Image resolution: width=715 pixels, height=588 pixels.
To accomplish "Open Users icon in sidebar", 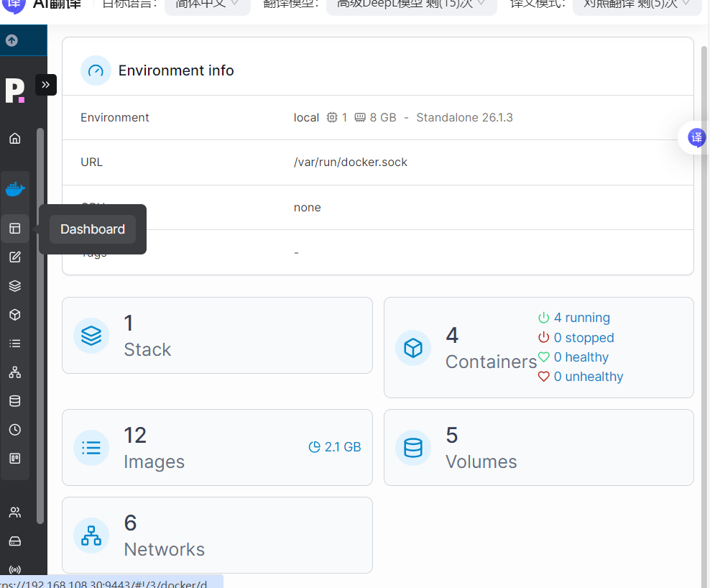I will point(15,513).
